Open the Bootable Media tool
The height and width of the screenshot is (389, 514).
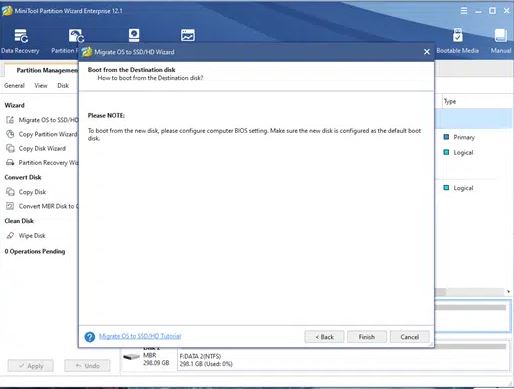(457, 41)
